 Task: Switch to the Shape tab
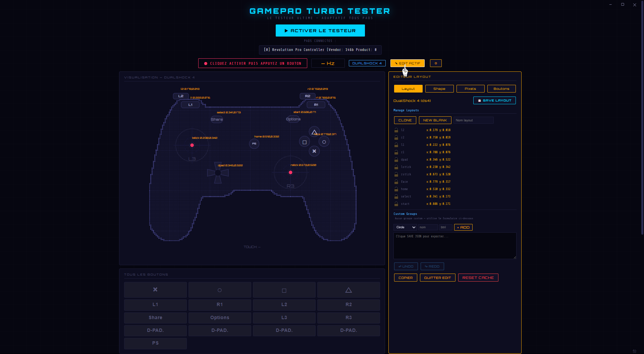click(439, 89)
